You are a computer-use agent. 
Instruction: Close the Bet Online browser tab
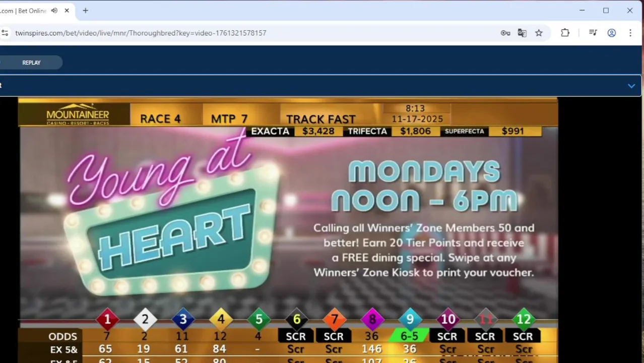[x=67, y=11]
